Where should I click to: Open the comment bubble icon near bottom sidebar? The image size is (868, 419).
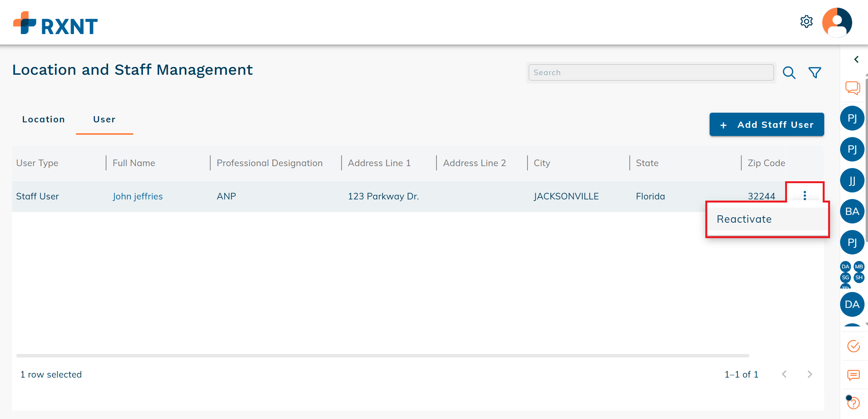click(853, 375)
